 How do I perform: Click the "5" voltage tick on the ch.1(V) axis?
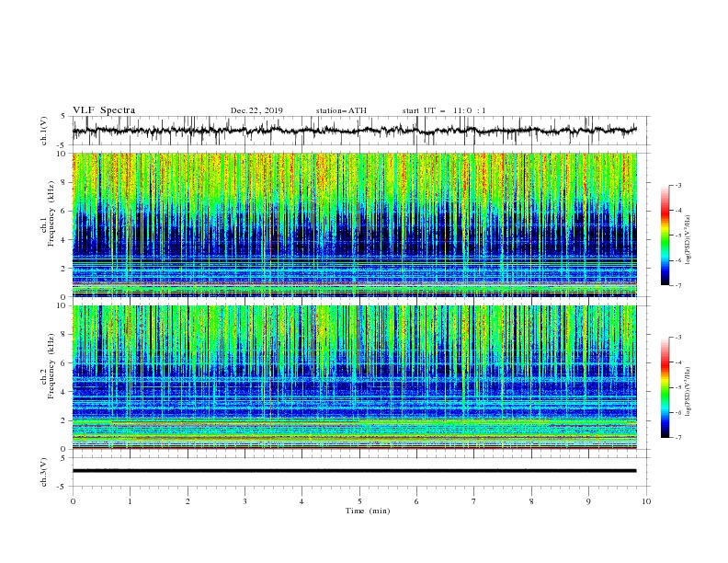(x=63, y=116)
